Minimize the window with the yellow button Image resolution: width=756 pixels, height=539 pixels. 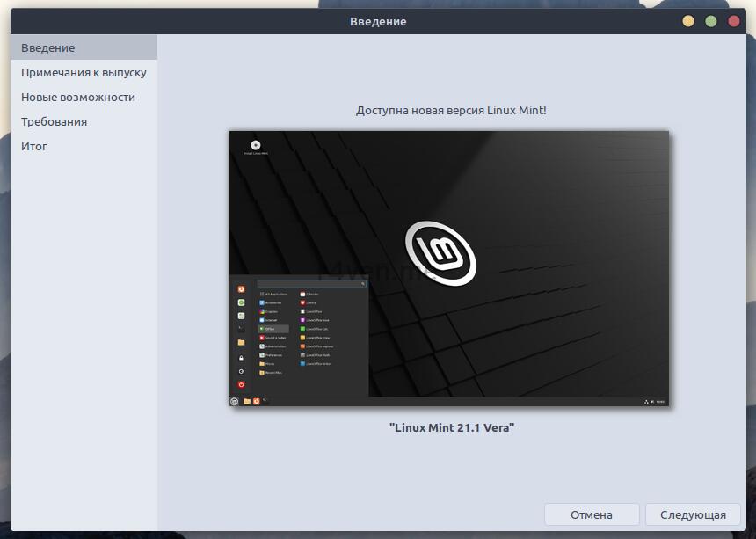(x=688, y=21)
